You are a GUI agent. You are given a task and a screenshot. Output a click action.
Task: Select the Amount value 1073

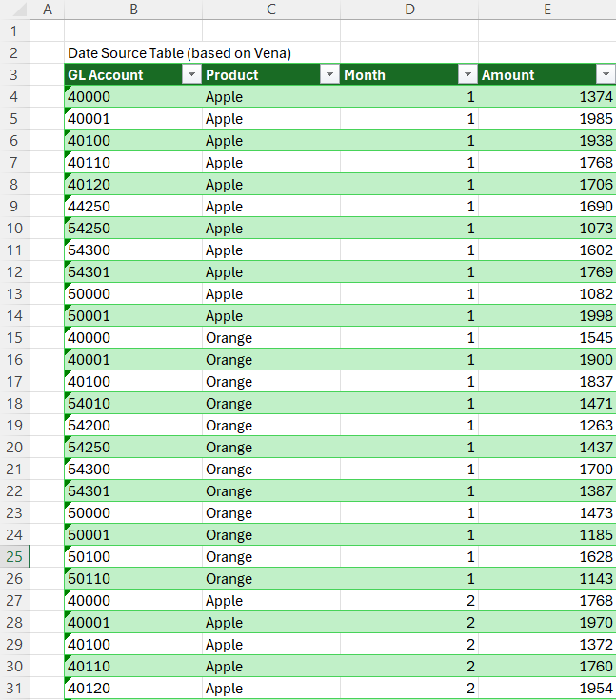coord(547,229)
